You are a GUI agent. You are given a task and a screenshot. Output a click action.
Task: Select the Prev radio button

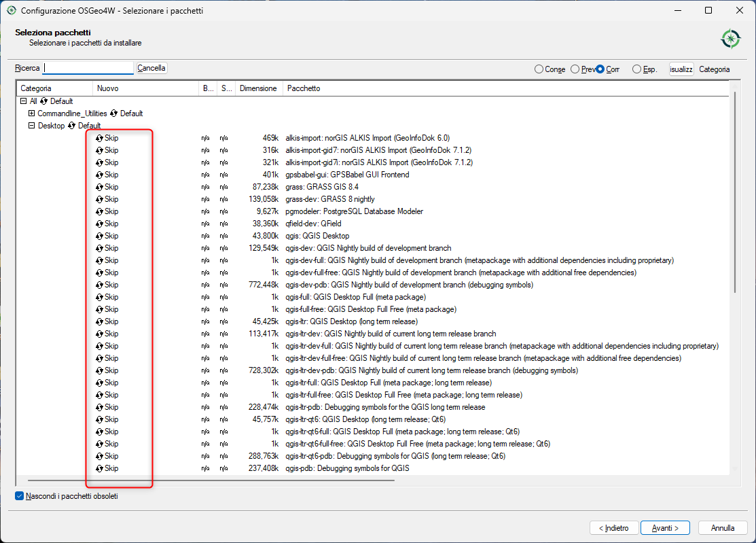(575, 69)
